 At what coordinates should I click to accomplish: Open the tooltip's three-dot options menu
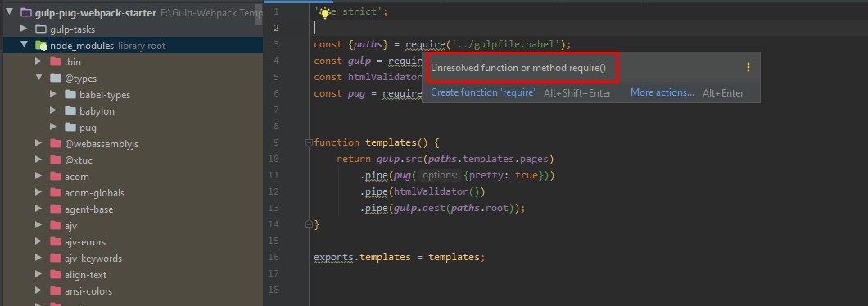[x=748, y=68]
